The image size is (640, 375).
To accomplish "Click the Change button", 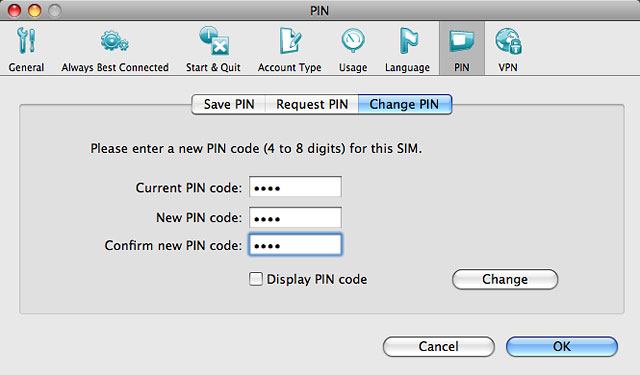I will coord(505,280).
